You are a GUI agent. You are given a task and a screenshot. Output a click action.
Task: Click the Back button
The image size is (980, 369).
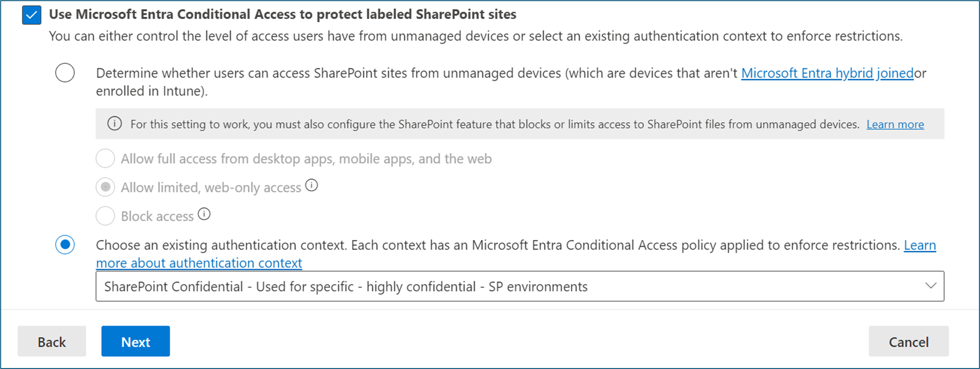(52, 342)
